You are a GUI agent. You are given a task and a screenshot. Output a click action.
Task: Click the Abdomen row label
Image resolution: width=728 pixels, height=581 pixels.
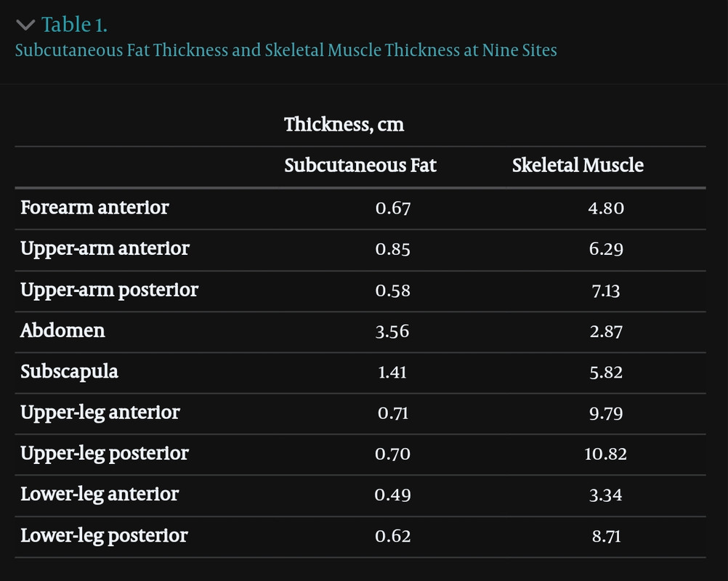[x=62, y=330]
